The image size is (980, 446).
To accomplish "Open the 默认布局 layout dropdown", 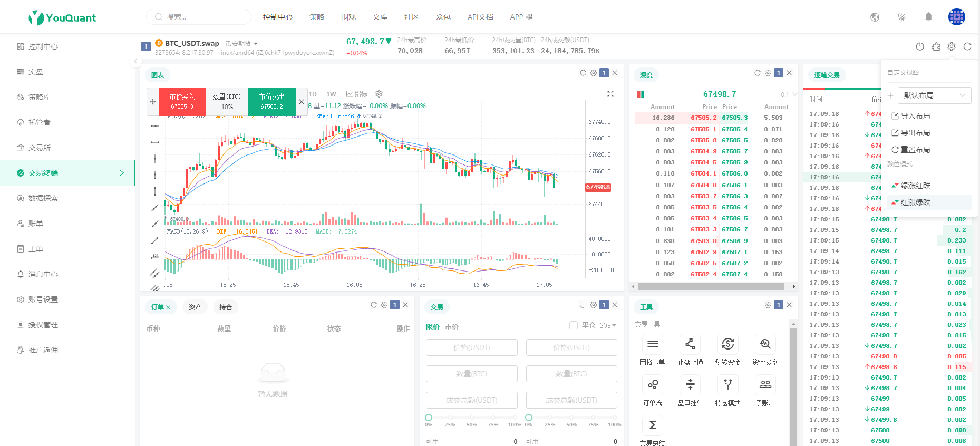I will (935, 95).
